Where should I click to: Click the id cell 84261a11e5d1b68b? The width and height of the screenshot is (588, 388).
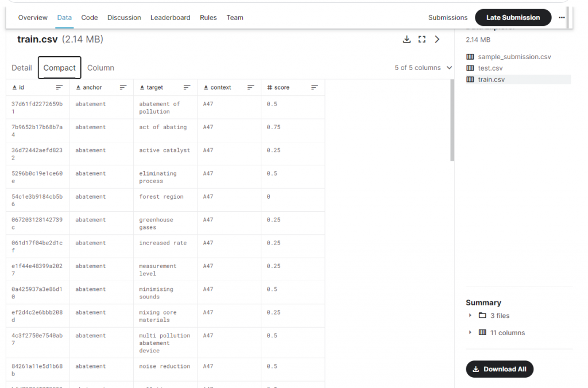point(38,370)
